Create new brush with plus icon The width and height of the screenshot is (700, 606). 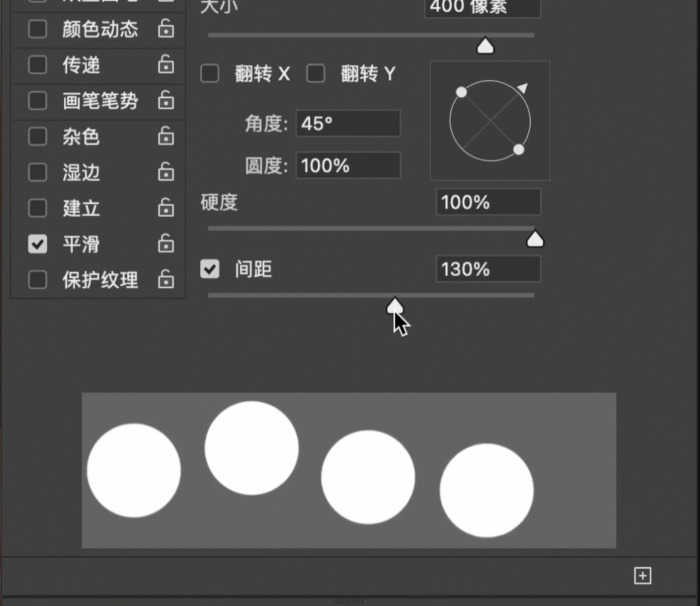tap(642, 576)
